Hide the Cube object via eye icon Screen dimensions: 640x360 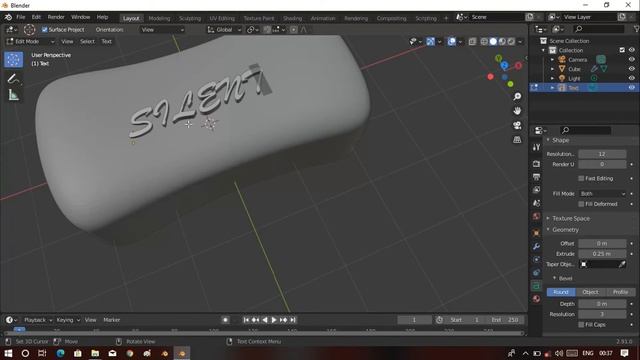(x=631, y=69)
